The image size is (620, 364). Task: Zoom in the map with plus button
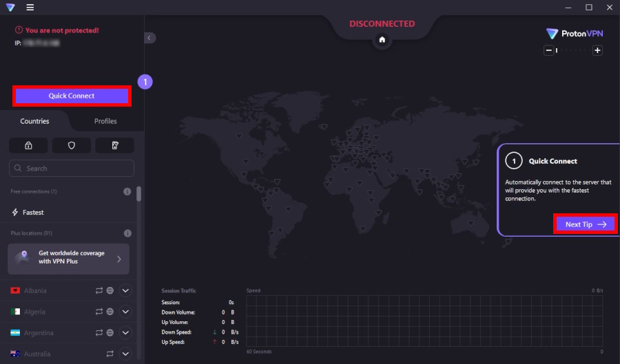(597, 50)
